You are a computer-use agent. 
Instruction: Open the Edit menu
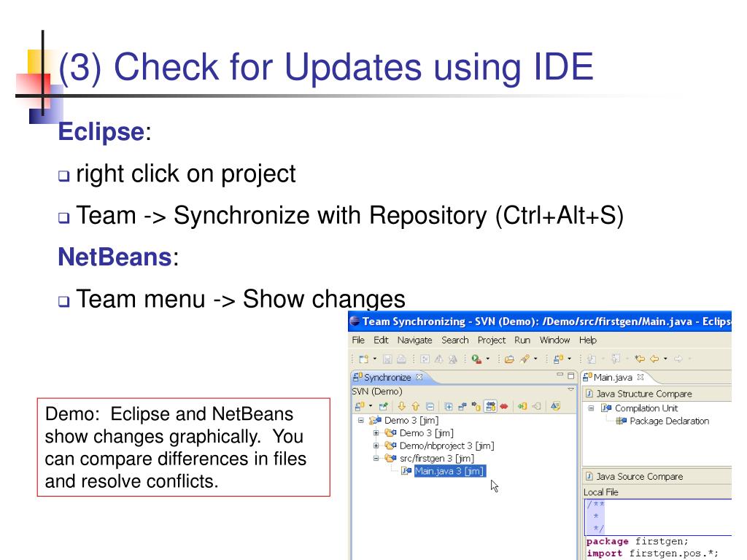click(381, 340)
